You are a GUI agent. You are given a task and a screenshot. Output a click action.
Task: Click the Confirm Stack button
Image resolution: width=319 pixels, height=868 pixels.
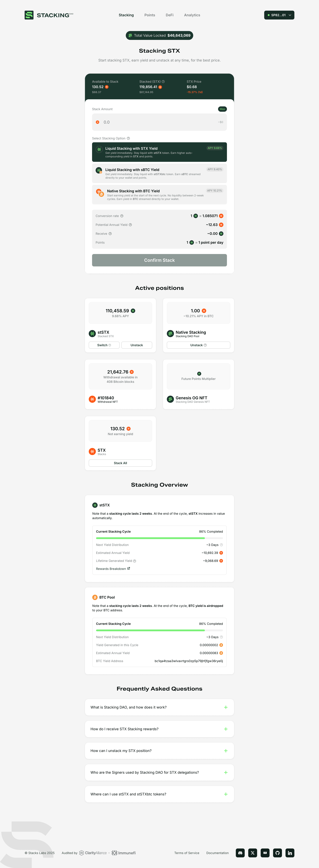[x=159, y=260]
